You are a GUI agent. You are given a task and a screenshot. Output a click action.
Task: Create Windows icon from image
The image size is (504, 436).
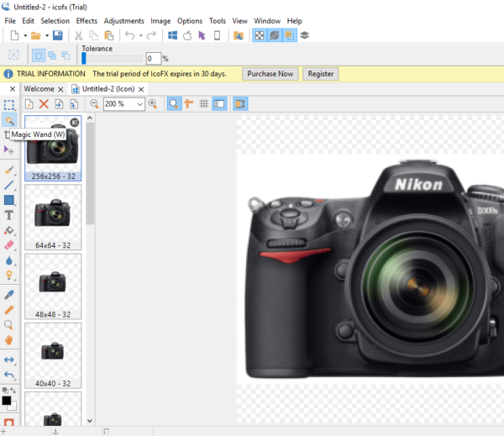point(172,35)
